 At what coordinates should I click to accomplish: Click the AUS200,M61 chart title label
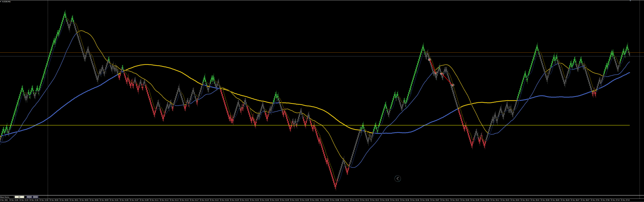click(6, 2)
